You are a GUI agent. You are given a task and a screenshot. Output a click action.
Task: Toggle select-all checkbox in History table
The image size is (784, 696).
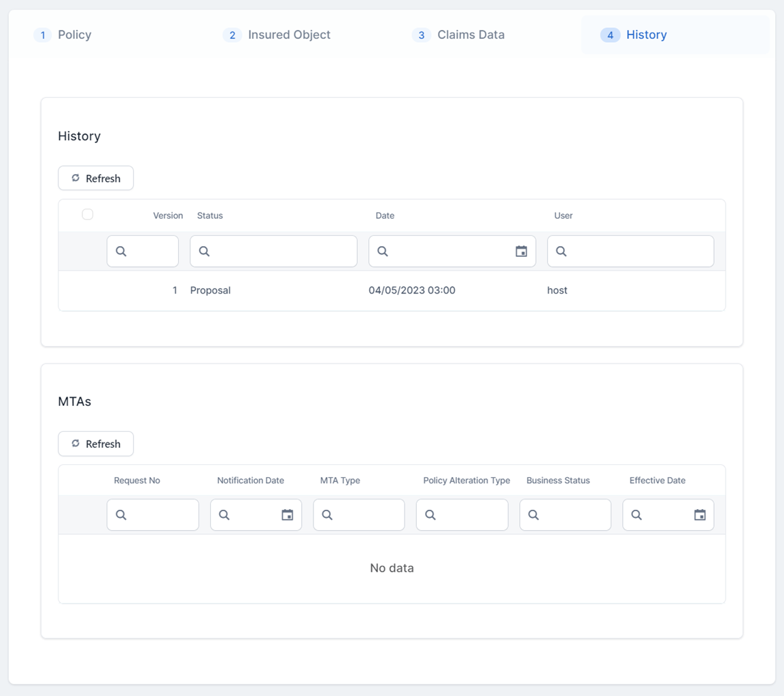coord(88,215)
